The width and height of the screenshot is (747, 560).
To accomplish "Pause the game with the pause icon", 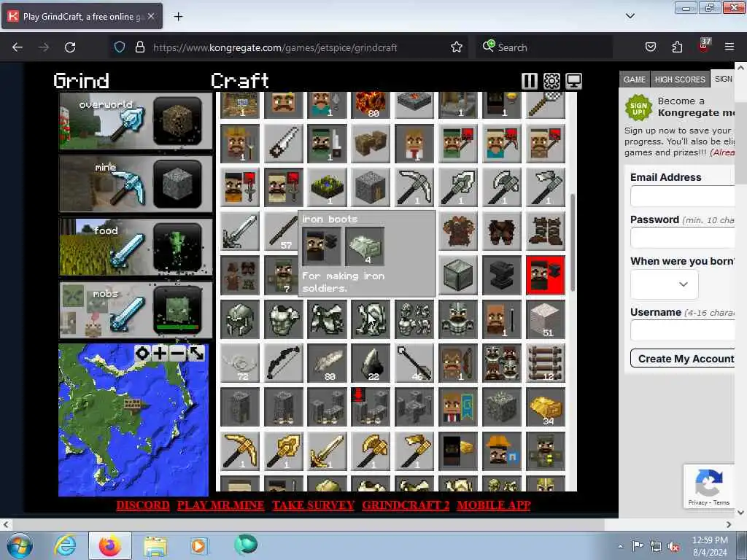I will coord(530,81).
